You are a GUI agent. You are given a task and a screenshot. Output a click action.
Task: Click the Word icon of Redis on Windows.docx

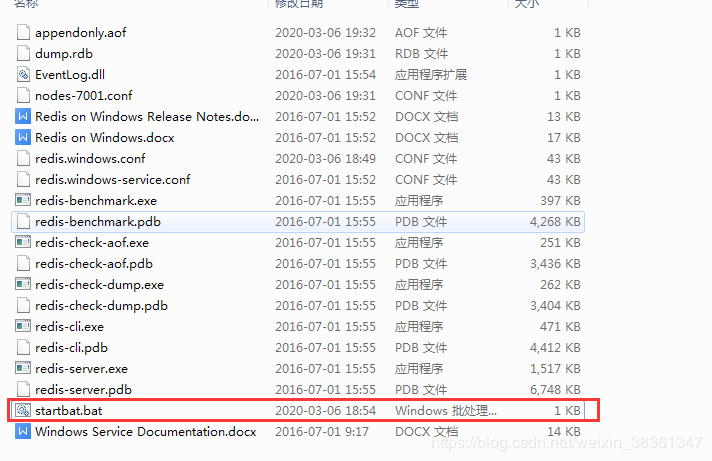tap(23, 138)
